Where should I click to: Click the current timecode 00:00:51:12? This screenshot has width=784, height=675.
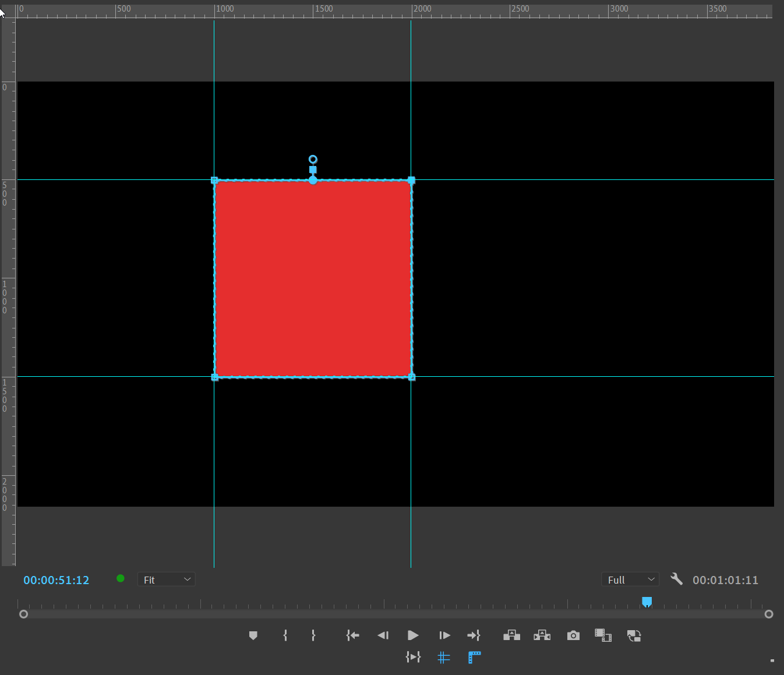pyautogui.click(x=56, y=579)
